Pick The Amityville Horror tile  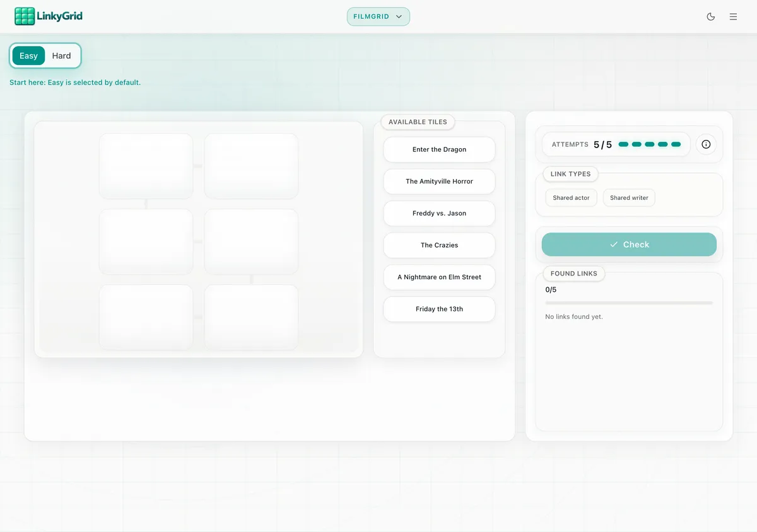click(x=439, y=182)
